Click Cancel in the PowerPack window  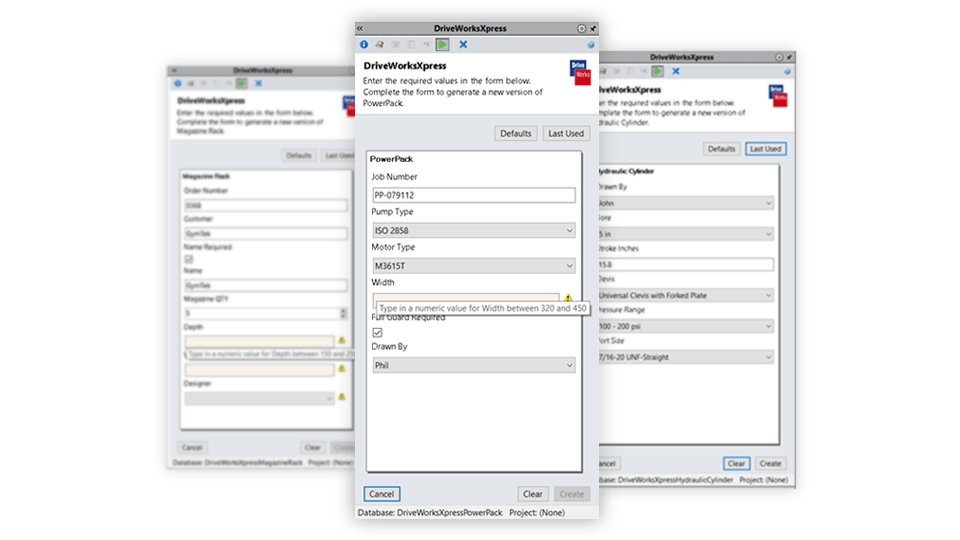click(x=381, y=494)
